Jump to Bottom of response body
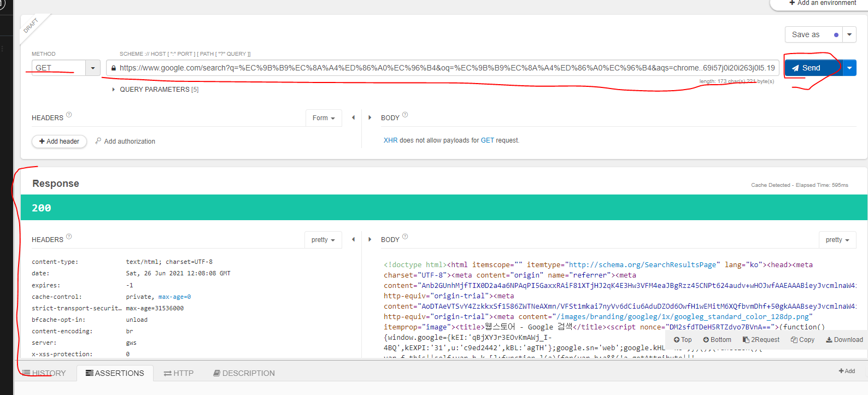 717,340
